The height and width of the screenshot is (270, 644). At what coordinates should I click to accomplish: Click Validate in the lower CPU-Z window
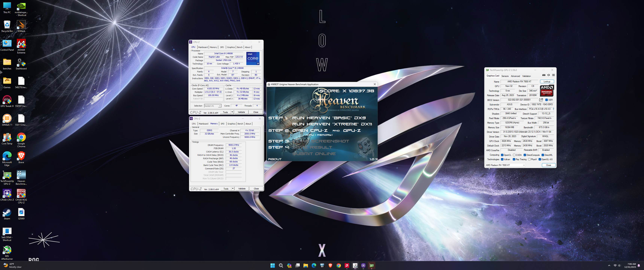(x=242, y=189)
